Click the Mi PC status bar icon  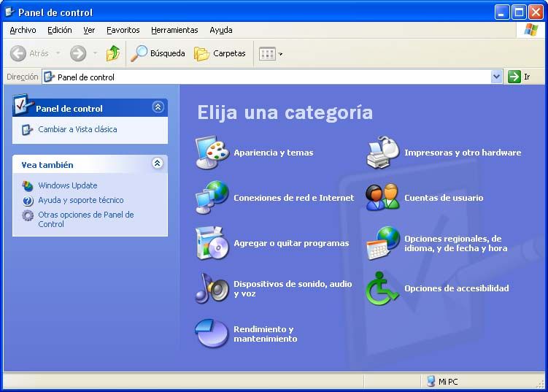pyautogui.click(x=431, y=381)
